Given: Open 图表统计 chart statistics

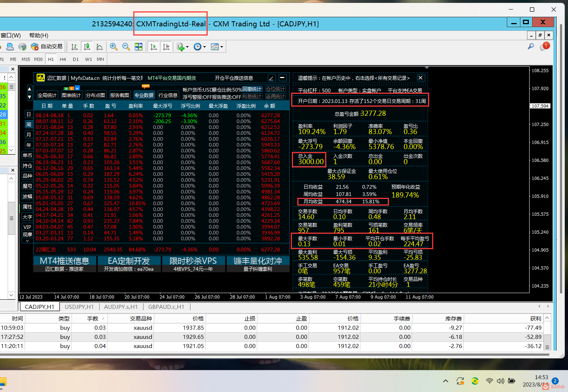Looking at the screenshot, I should 71,95.
